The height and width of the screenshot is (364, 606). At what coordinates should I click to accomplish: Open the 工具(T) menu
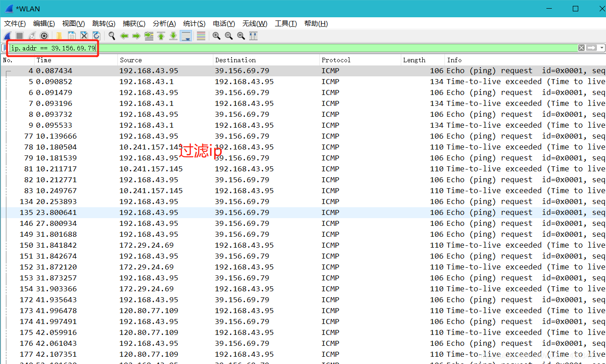[286, 24]
